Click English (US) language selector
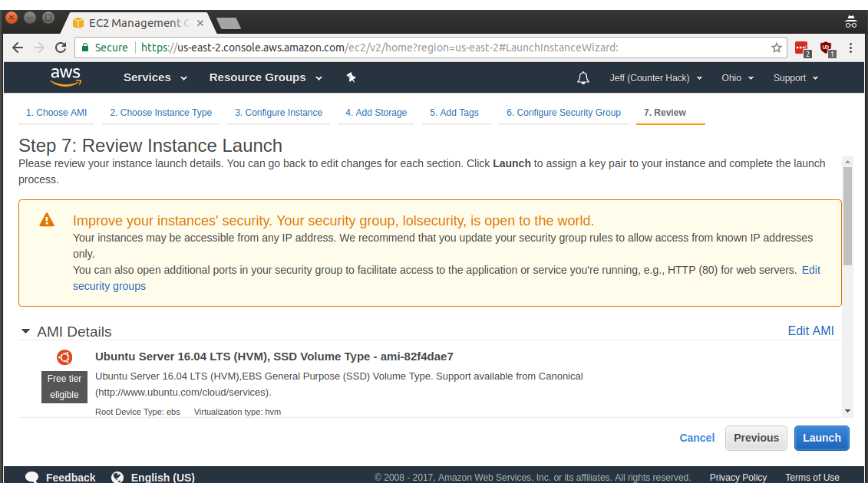868x493 pixels. 163,478
